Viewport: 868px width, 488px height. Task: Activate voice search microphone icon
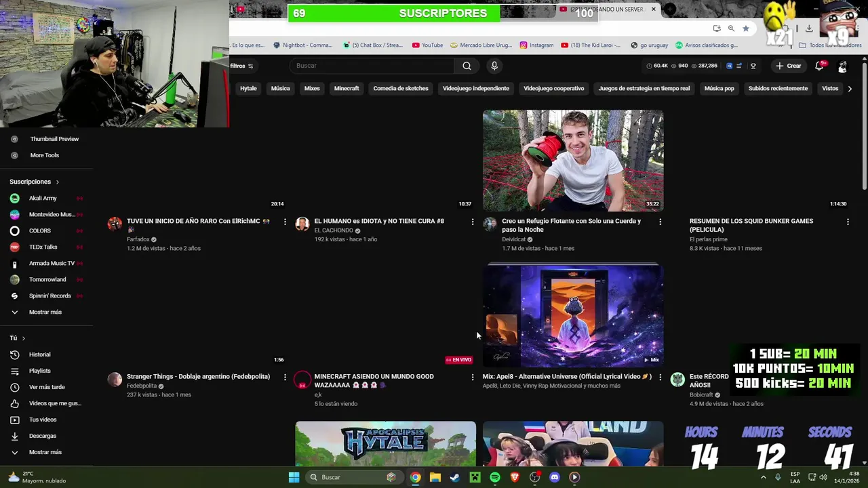494,66
